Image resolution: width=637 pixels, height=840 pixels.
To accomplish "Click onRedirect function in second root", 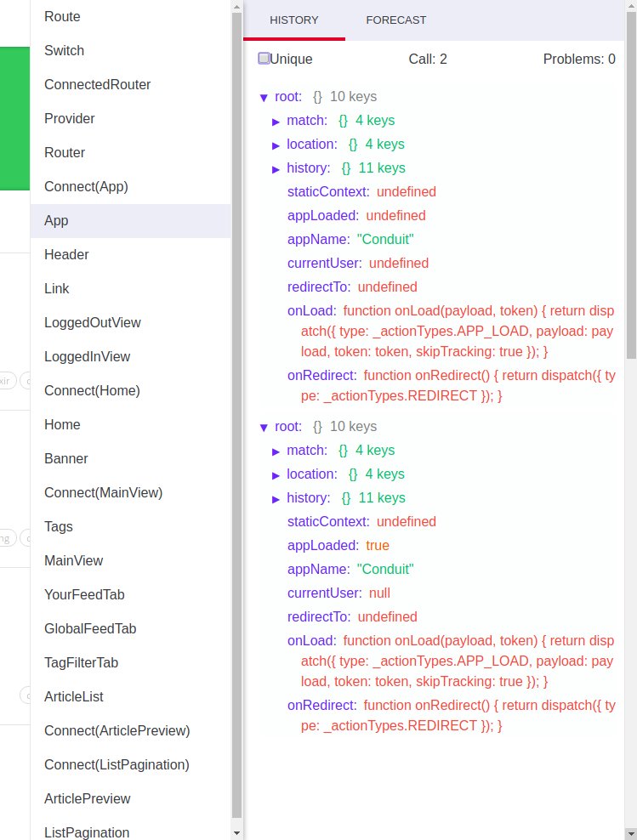I will point(451,715).
